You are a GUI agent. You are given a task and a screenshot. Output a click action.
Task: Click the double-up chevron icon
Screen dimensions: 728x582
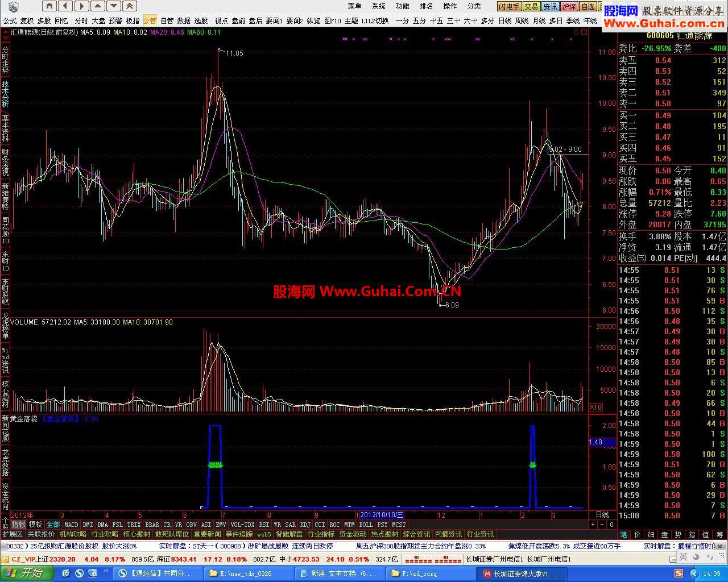(130, 6)
